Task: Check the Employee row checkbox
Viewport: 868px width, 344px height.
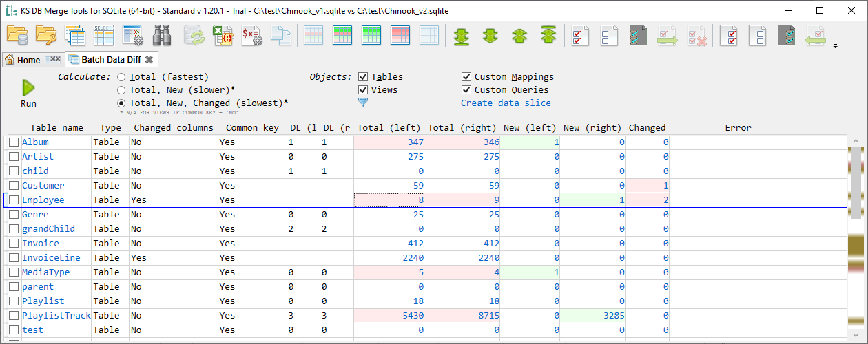Action: pyautogui.click(x=14, y=200)
